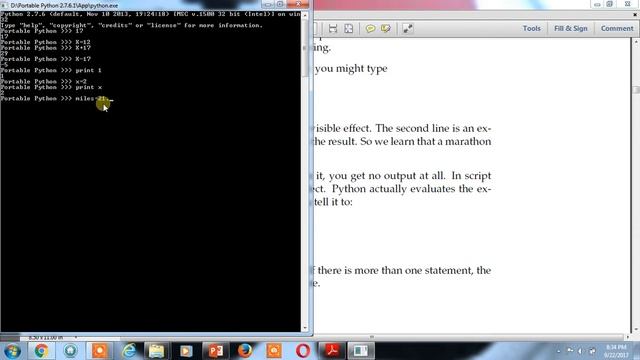
Task: Open Opera browser from the taskbar
Action: tap(303, 351)
